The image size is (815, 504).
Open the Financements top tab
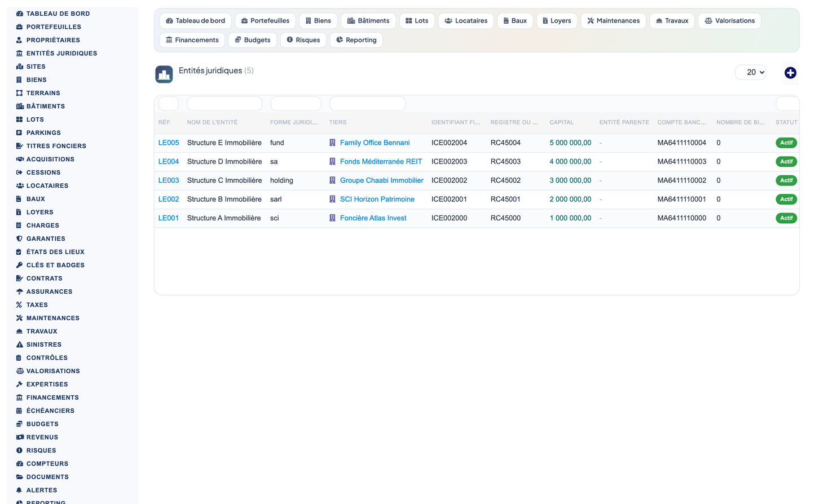pyautogui.click(x=192, y=40)
